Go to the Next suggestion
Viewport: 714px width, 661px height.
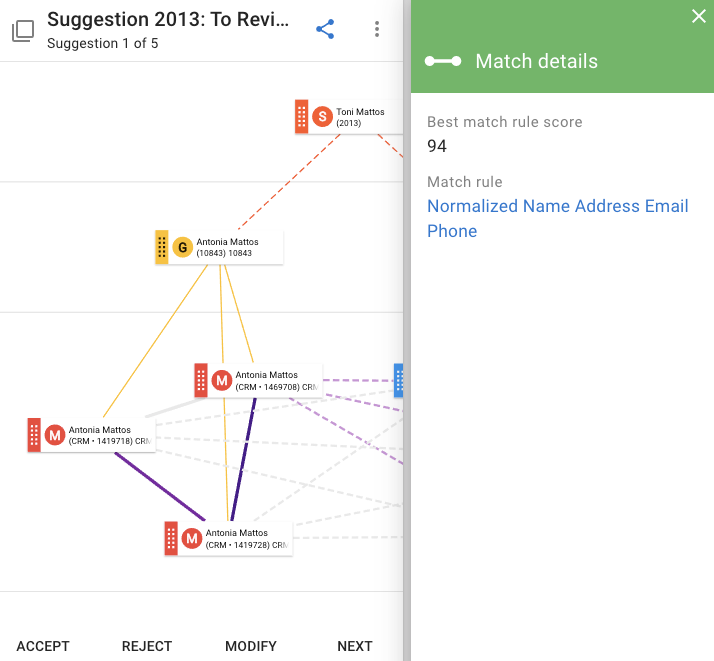355,646
